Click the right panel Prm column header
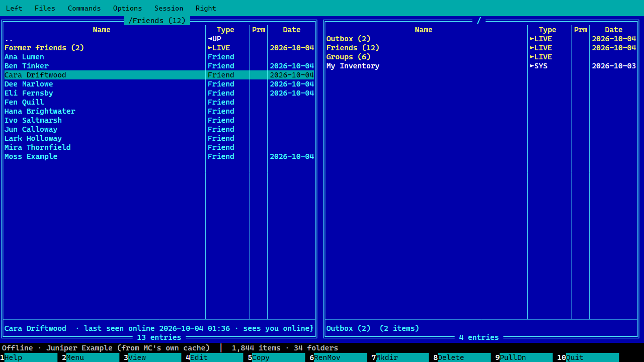The image size is (644, 362). tap(581, 30)
